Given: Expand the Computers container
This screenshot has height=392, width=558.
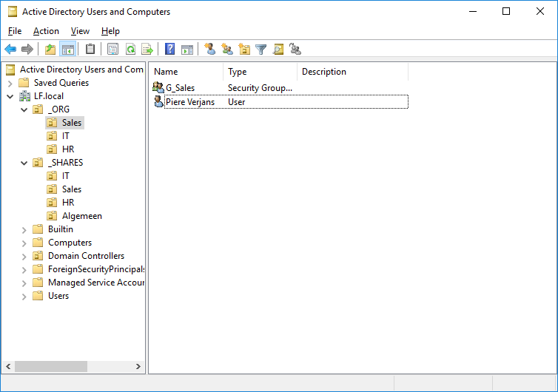Looking at the screenshot, I should [x=24, y=243].
